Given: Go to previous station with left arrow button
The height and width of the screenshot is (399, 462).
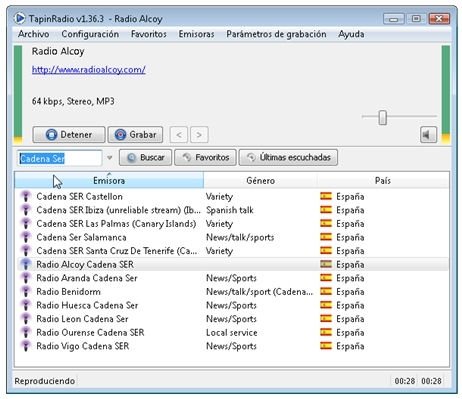Looking at the screenshot, I should (x=179, y=135).
